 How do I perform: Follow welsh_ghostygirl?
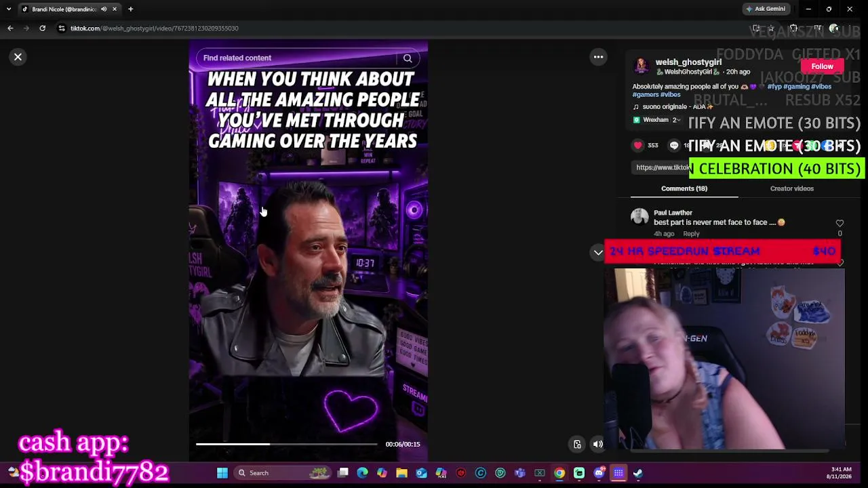822,66
